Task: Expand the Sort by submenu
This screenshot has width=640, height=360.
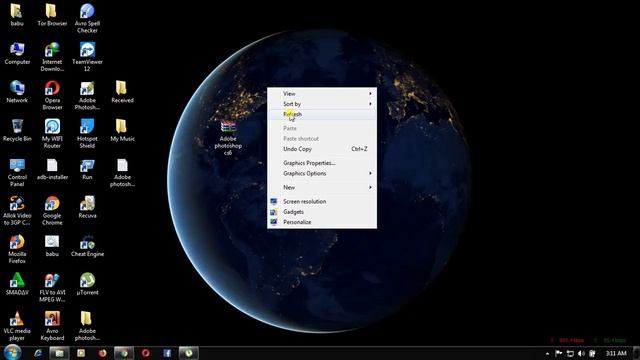Action: pos(322,104)
